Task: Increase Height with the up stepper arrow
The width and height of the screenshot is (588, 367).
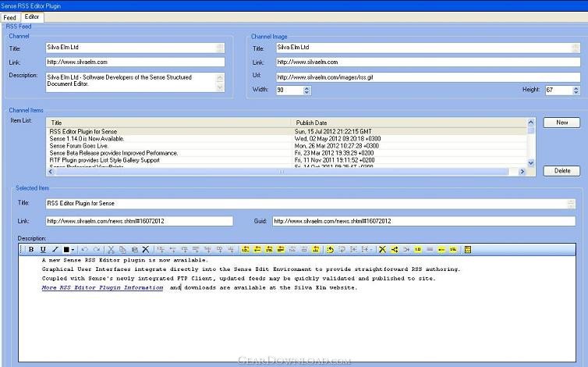Action: pos(576,88)
